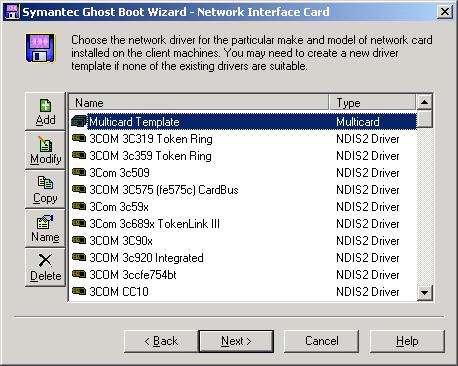This screenshot has height=366, width=458.
Task: Click NDIS2 Driver type for 3COM 3C90x
Action: [368, 241]
